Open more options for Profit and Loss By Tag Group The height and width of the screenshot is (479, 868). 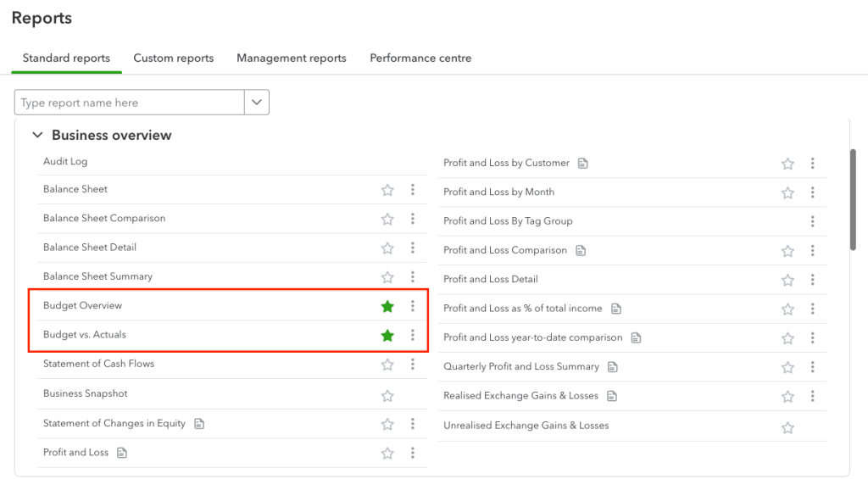pos(813,221)
